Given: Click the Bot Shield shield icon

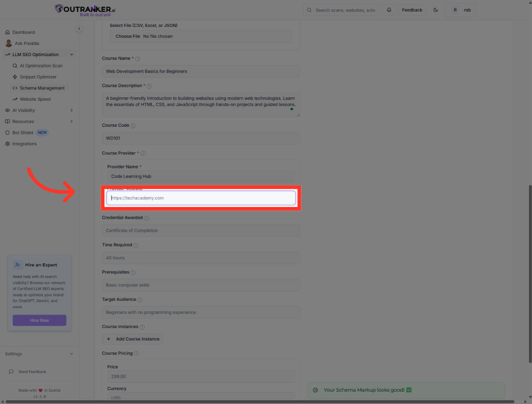Looking at the screenshot, I should pyautogui.click(x=7, y=132).
